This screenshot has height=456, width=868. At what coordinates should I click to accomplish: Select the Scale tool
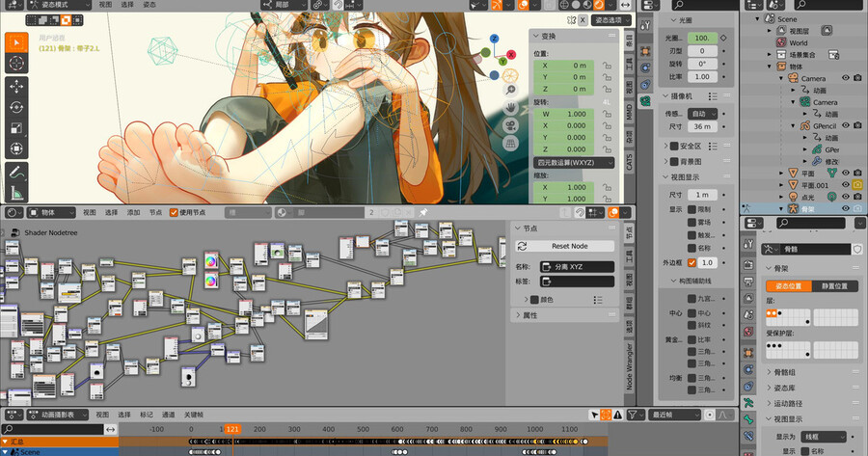[16, 128]
